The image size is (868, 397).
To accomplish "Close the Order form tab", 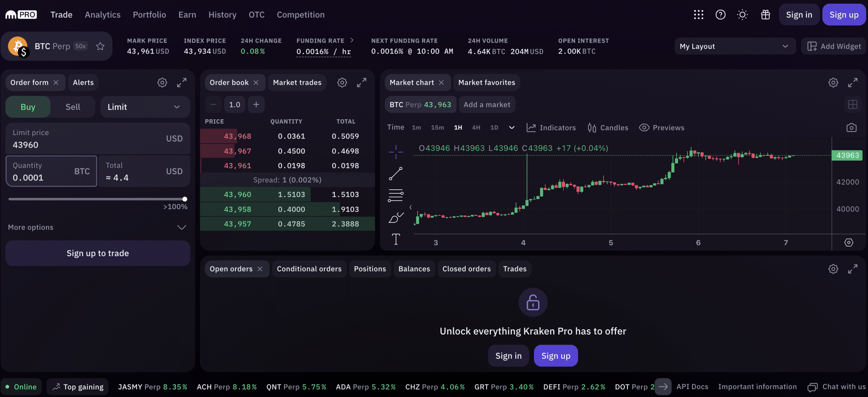I will (x=56, y=82).
